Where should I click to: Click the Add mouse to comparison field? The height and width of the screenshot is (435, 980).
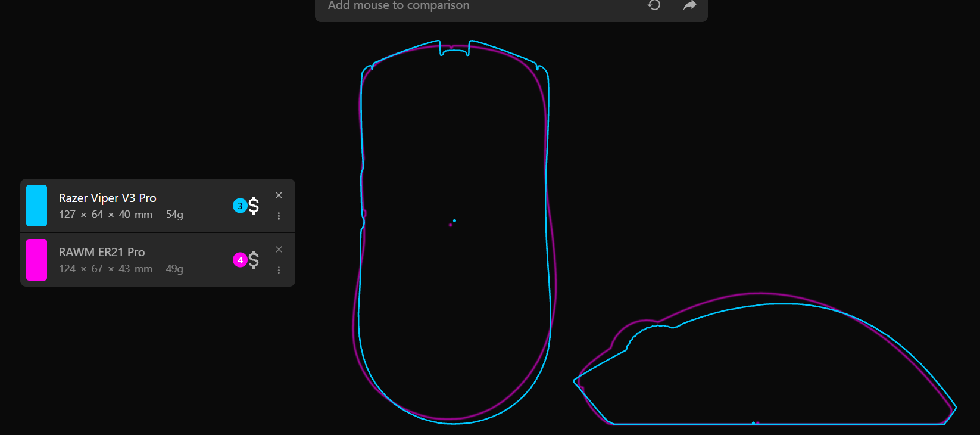tap(476, 6)
